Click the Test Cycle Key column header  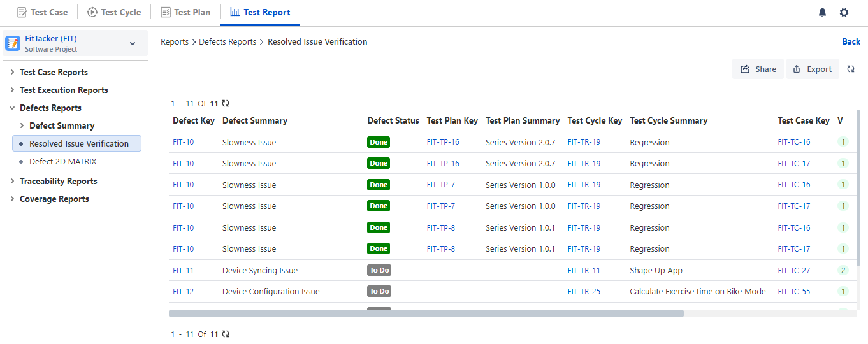(595, 120)
